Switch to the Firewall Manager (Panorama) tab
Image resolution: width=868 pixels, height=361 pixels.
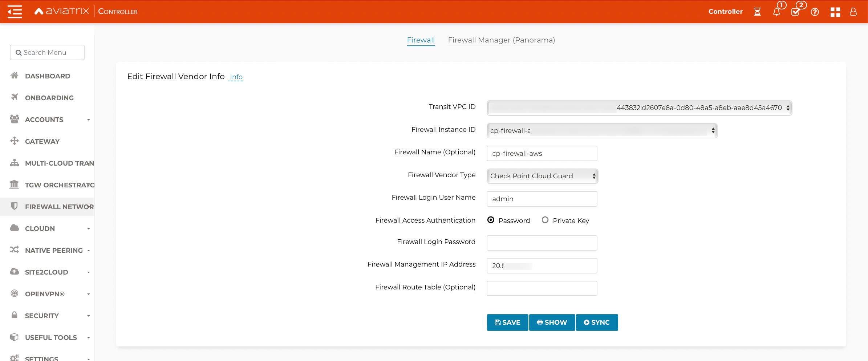(502, 40)
